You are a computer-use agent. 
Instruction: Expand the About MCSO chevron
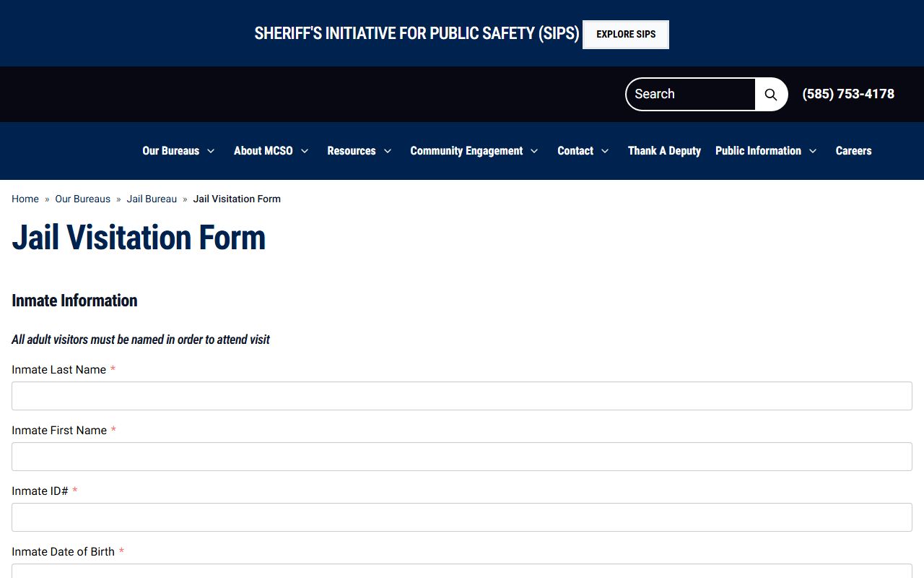point(305,151)
